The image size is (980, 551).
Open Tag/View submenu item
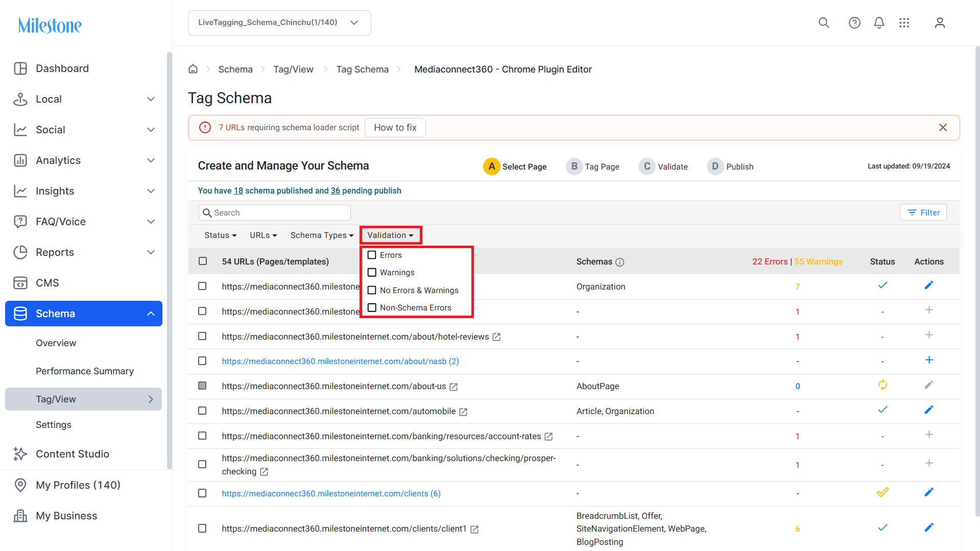point(84,399)
